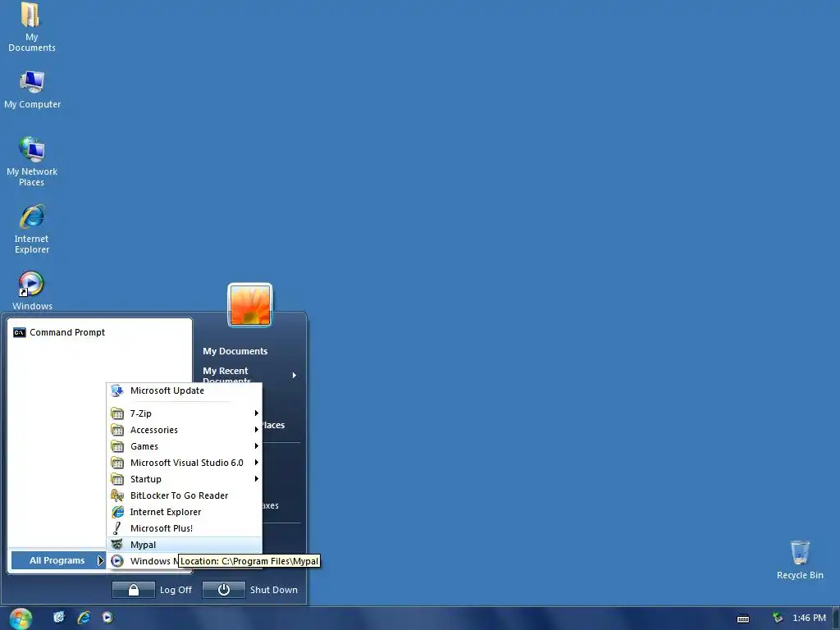The width and height of the screenshot is (840, 630).
Task: Click the Command Prompt icon
Action: point(20,333)
